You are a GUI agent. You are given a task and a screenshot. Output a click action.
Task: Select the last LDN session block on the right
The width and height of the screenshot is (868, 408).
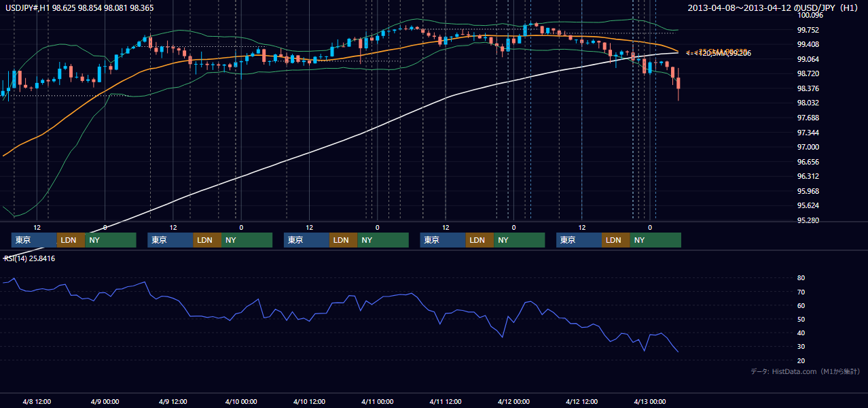pos(615,240)
